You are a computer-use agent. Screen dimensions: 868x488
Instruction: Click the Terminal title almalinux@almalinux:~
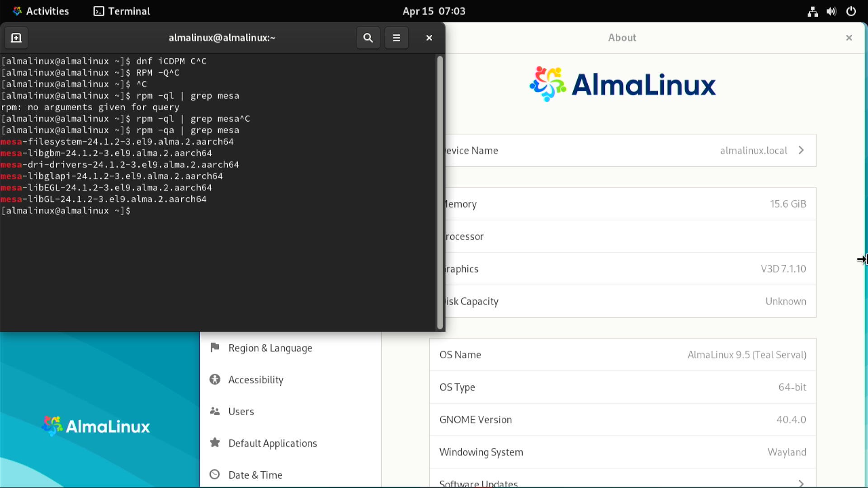point(222,38)
